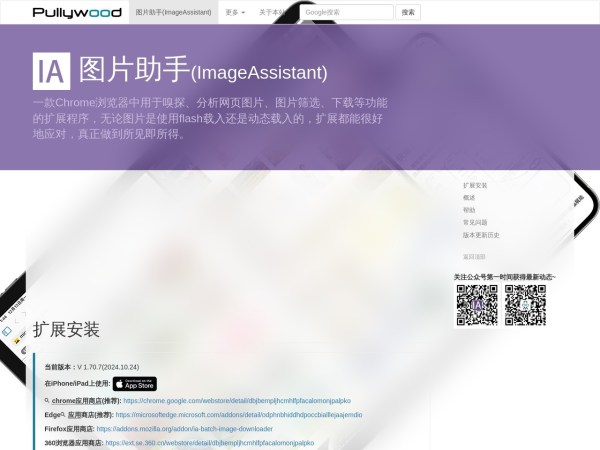
Task: Focus the Google搜索 input field
Action: tap(346, 12)
